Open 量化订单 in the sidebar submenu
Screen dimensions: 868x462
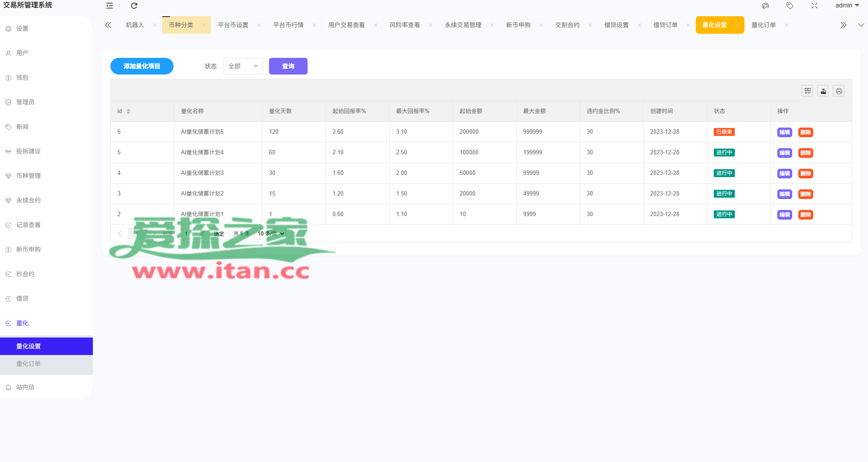(x=28, y=364)
